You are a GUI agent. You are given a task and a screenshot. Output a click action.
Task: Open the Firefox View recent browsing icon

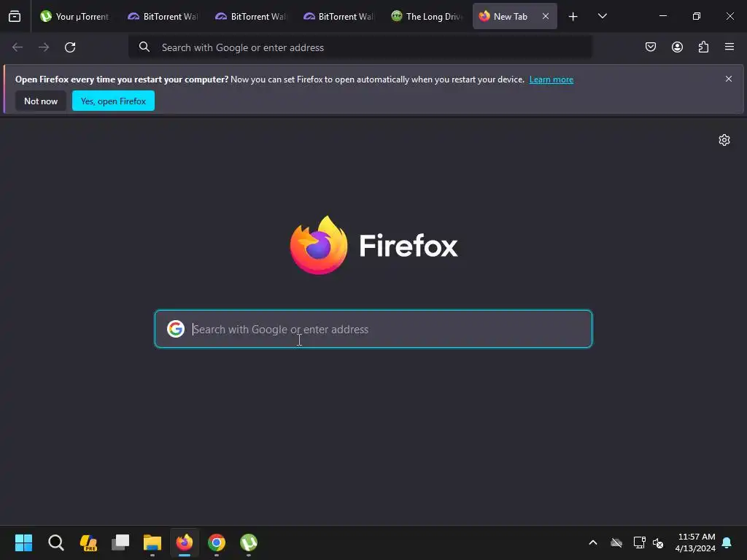click(x=15, y=16)
